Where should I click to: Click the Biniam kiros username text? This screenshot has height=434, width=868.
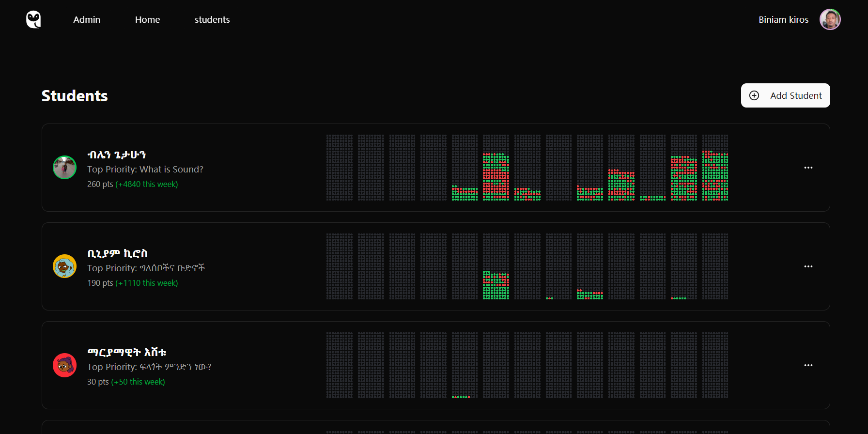click(x=783, y=20)
